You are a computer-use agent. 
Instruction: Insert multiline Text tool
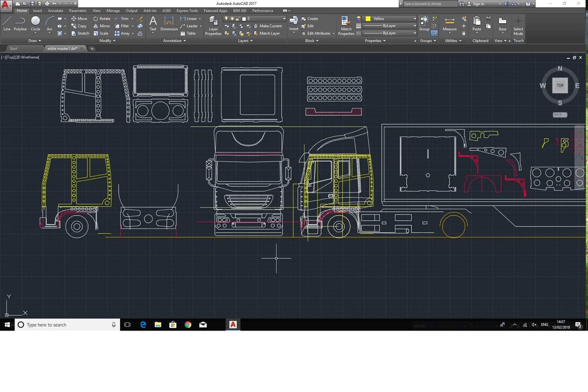[153, 24]
